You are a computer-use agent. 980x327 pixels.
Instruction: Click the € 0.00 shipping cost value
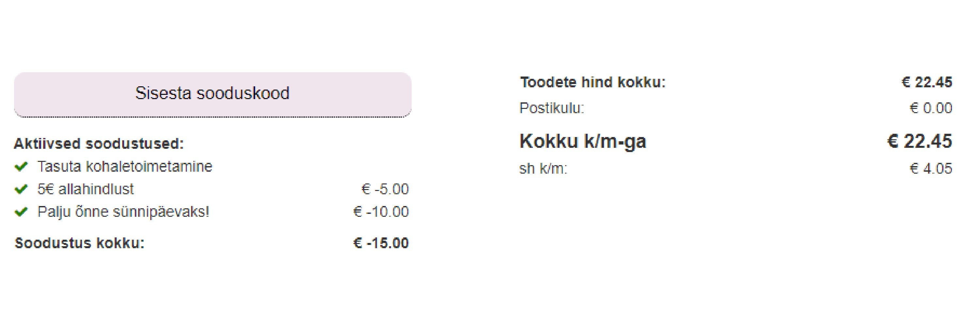pyautogui.click(x=931, y=108)
